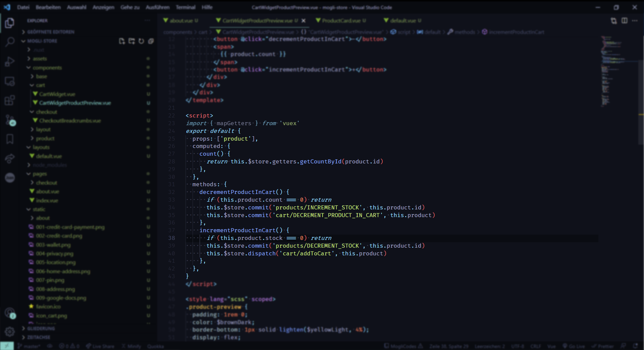
Task: Click the New Folder icon in explorer
Action: 131,41
